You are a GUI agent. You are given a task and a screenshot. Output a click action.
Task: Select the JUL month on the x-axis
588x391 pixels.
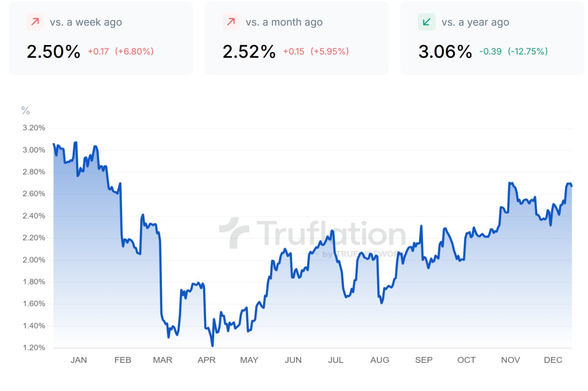336,360
